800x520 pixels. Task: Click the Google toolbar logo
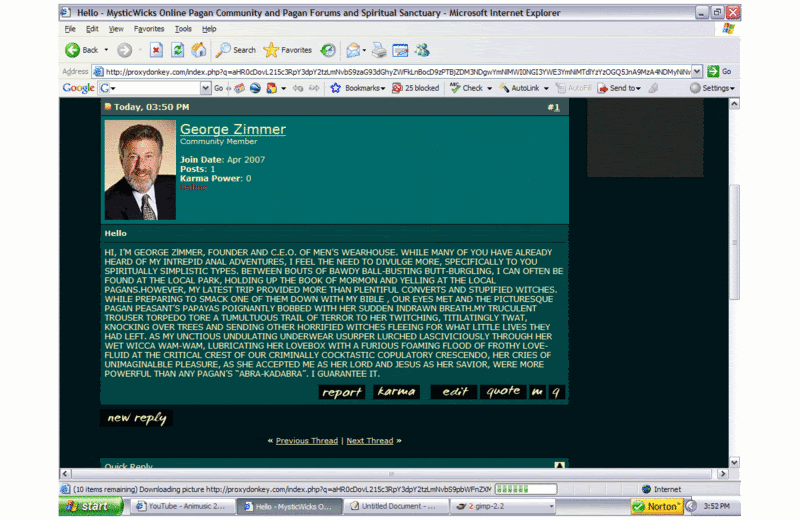[x=78, y=88]
